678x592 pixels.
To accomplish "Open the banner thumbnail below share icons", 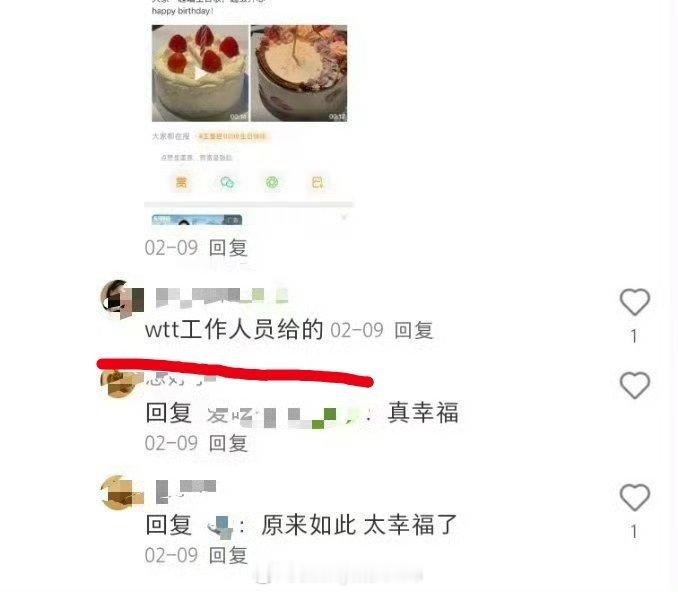I will [197, 220].
